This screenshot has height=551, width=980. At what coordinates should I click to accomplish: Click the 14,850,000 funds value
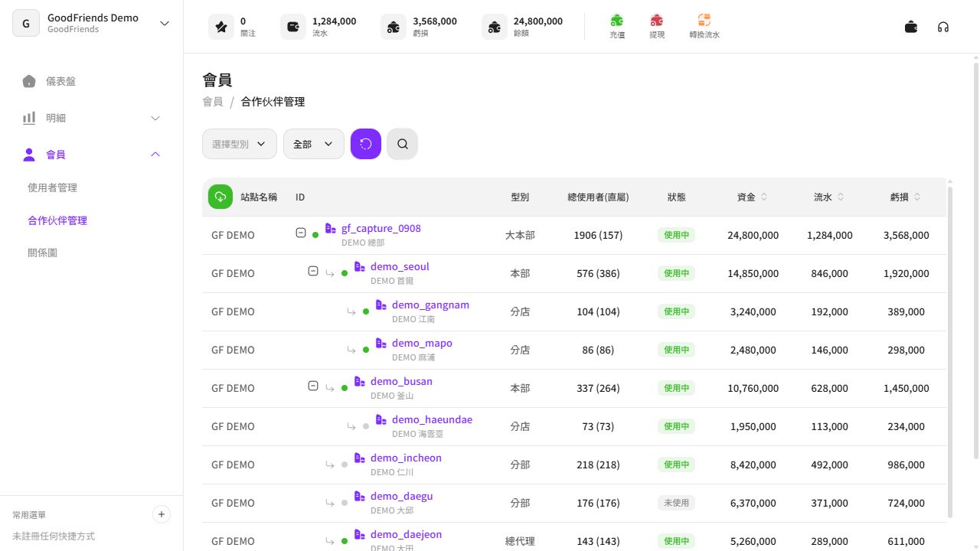coord(753,273)
